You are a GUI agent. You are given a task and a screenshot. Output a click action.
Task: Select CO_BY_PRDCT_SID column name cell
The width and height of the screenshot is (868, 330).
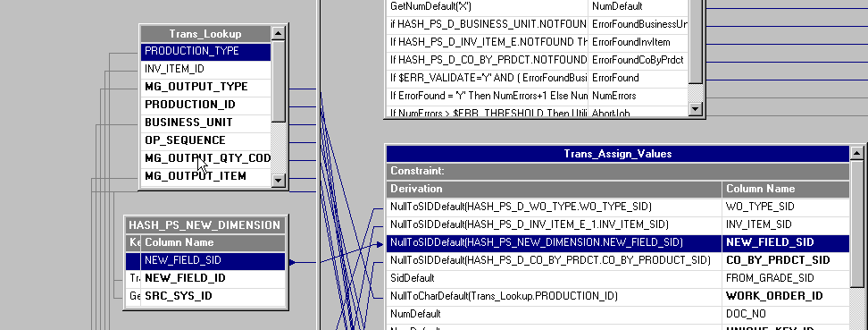pyautogui.click(x=786, y=260)
